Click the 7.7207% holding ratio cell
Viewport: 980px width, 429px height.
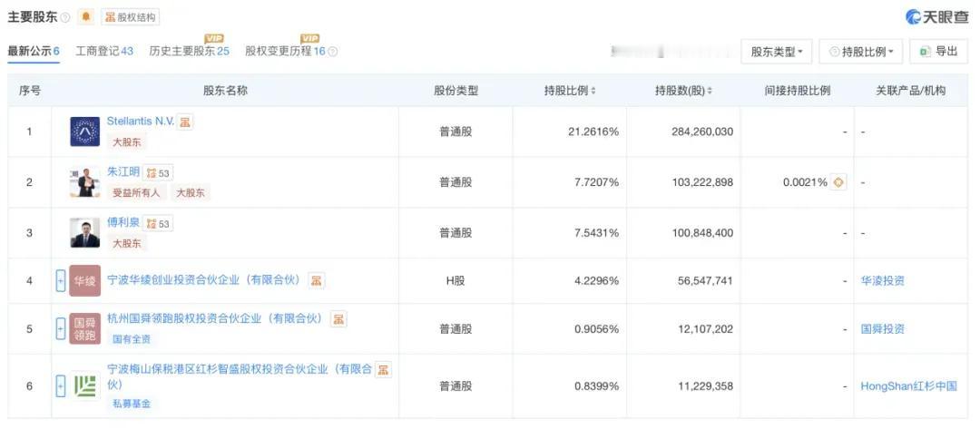click(x=596, y=182)
